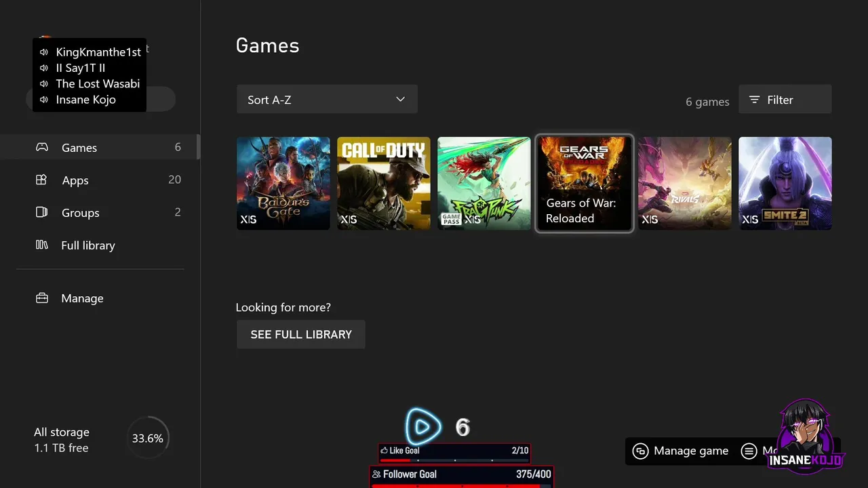Open the Games section in sidebar
This screenshot has height=488, width=868.
pos(100,147)
